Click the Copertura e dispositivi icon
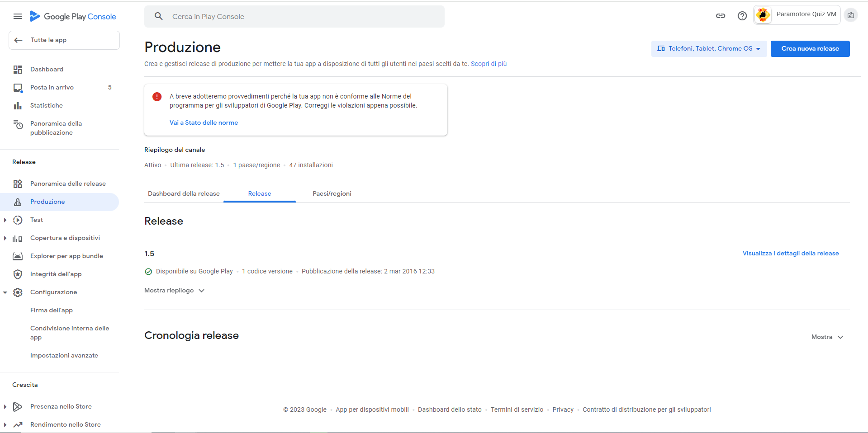 tap(18, 238)
